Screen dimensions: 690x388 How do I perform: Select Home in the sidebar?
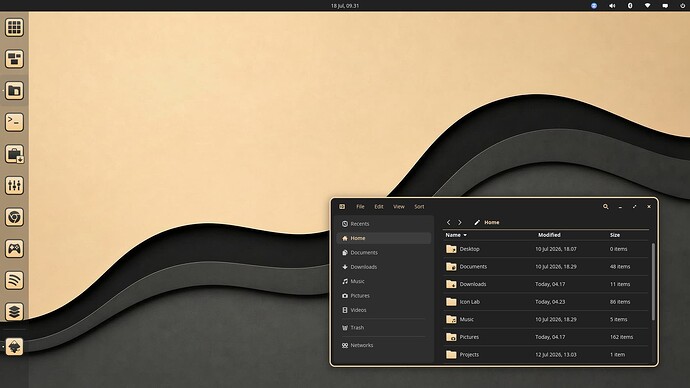click(384, 238)
